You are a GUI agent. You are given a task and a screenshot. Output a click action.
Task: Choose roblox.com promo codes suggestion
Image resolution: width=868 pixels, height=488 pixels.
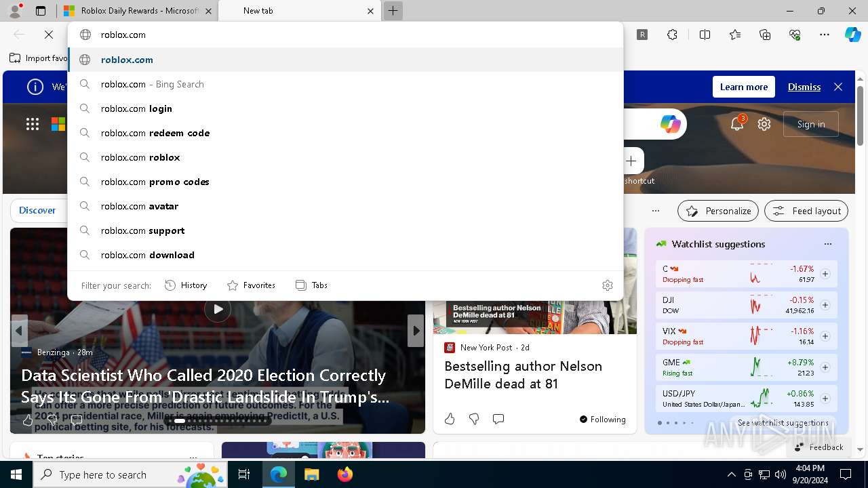point(346,182)
